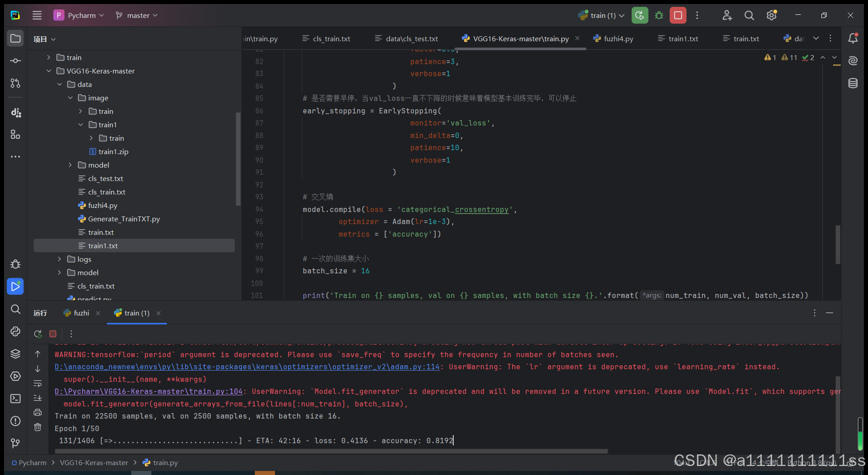Toggle scroll to end of console
The image size is (868, 475).
38,398
